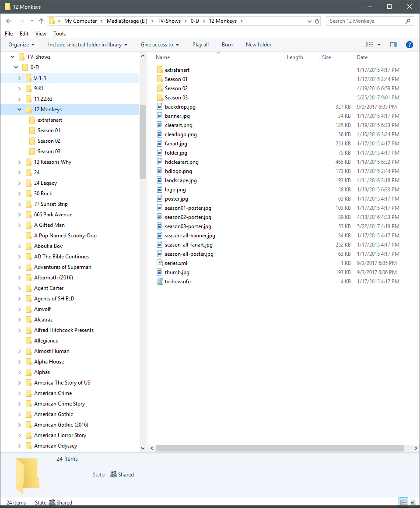The image size is (420, 508).
Task: Select the extrafanart folder icon in file list
Action: click(x=160, y=70)
